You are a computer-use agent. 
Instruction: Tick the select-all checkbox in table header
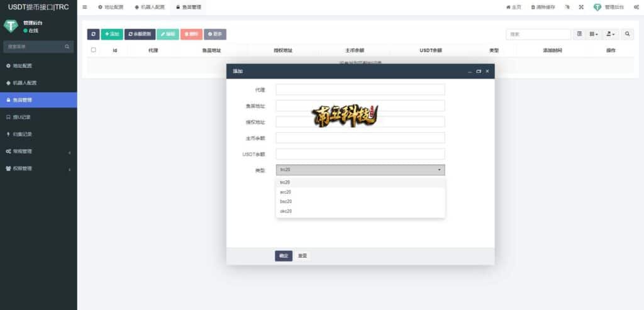click(x=94, y=50)
